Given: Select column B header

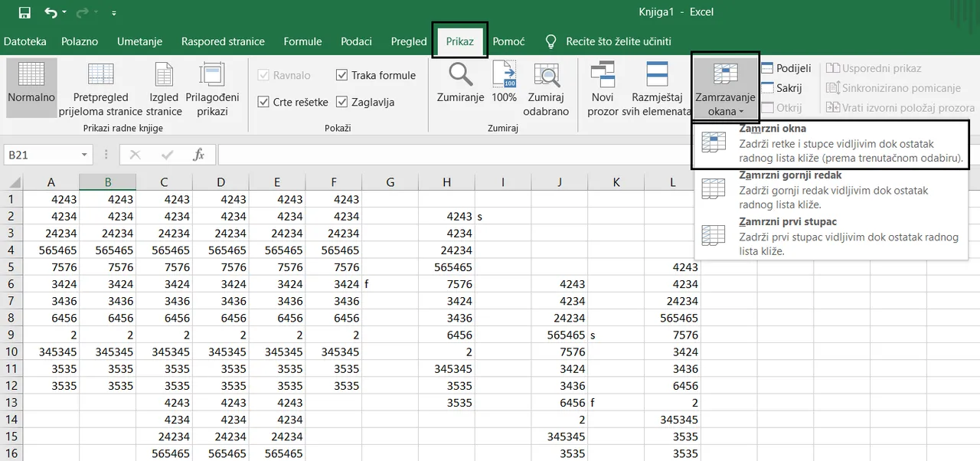Looking at the screenshot, I should coord(108,182).
